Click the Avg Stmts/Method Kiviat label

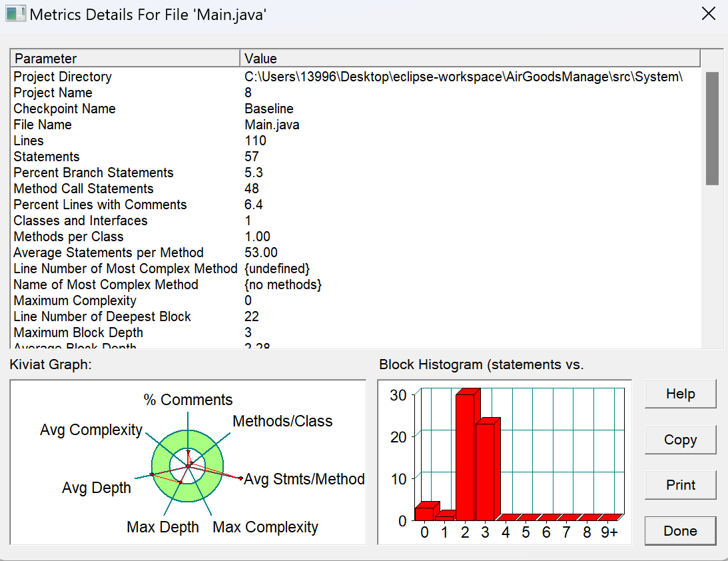(x=304, y=479)
